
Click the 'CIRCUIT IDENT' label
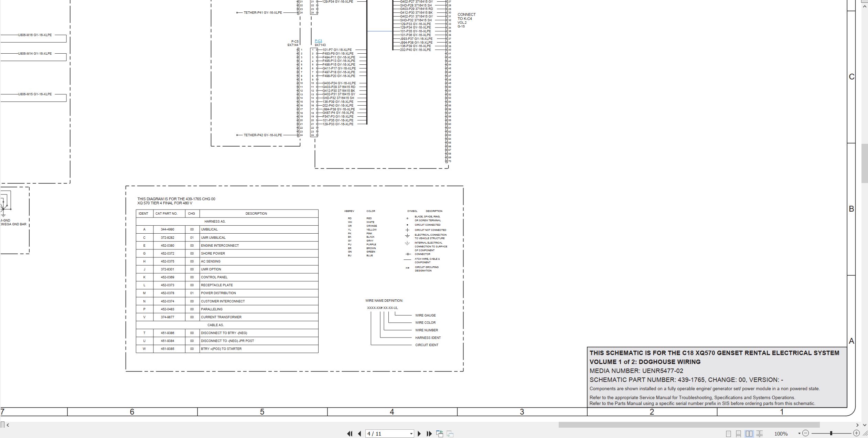(x=427, y=345)
